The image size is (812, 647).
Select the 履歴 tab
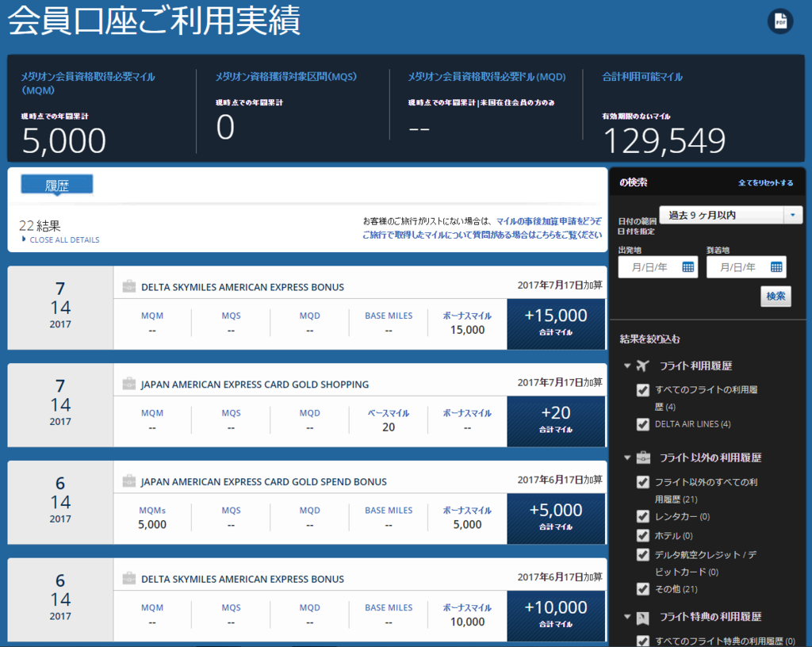(57, 185)
